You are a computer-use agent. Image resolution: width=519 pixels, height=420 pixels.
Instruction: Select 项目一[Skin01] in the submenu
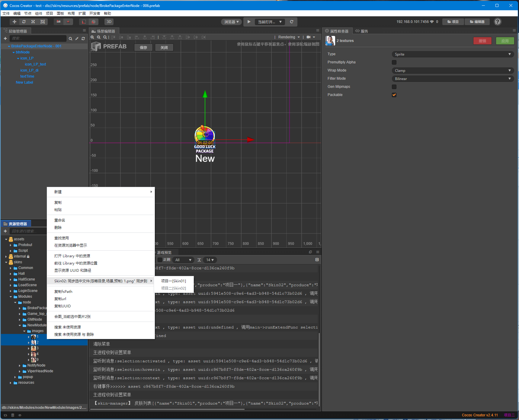click(174, 281)
